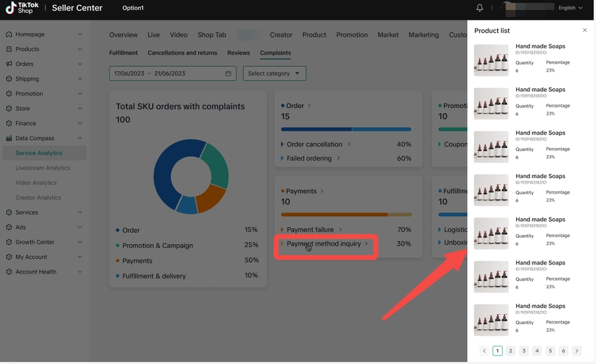Click the notification bell icon
Image resolution: width=596 pixels, height=364 pixels.
point(480,8)
